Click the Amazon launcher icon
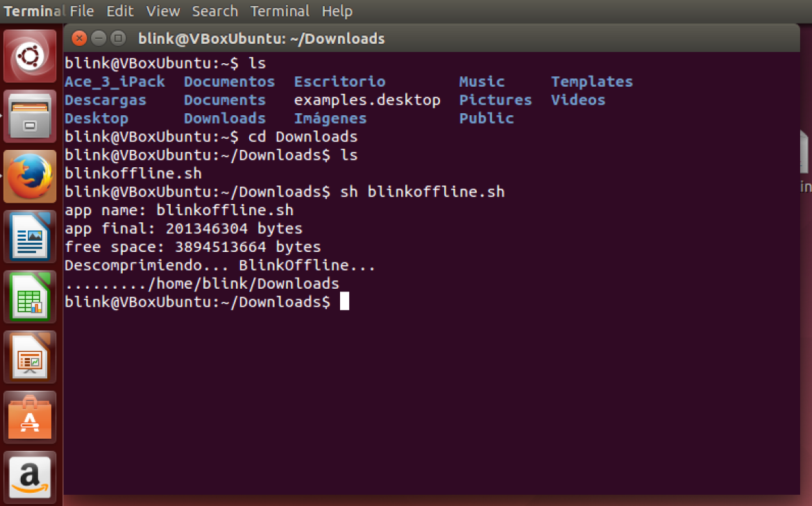Screen dimensions: 812x506 pos(30,476)
